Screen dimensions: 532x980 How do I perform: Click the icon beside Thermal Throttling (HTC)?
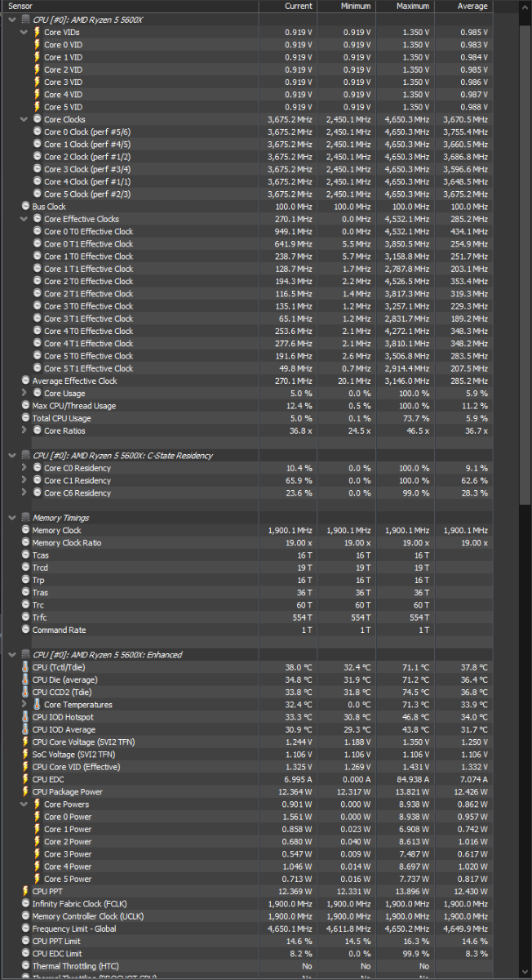point(25,966)
